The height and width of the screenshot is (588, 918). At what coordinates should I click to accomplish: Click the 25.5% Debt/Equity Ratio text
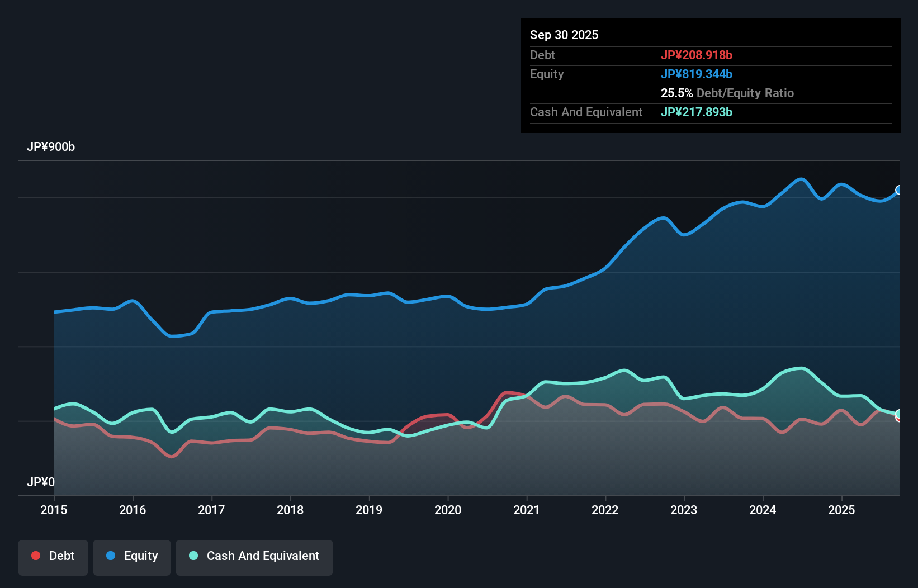coord(727,93)
